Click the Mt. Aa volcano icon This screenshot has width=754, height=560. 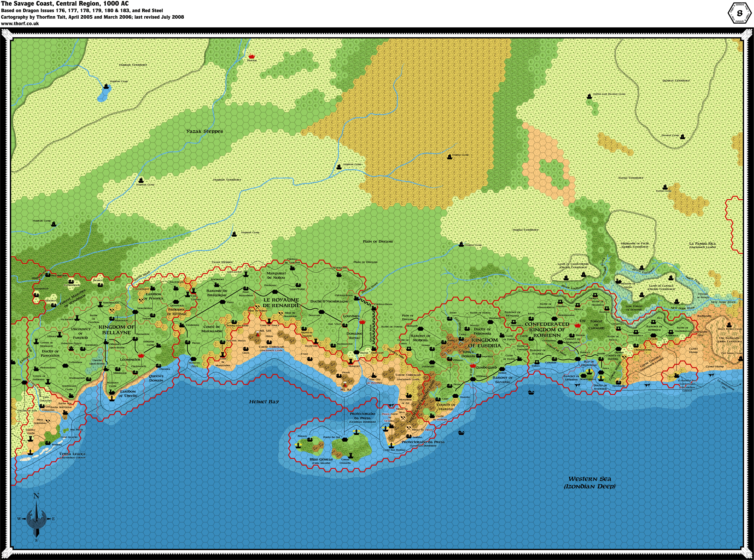coord(345,385)
